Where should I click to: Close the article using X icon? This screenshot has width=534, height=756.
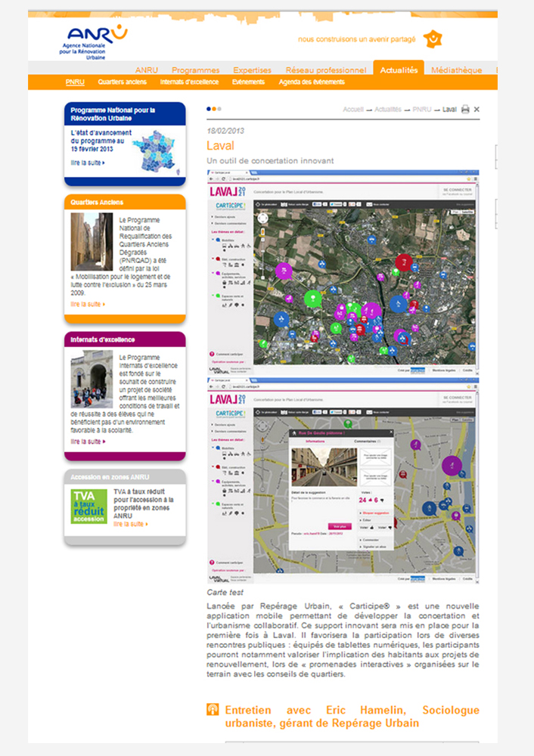tap(477, 110)
